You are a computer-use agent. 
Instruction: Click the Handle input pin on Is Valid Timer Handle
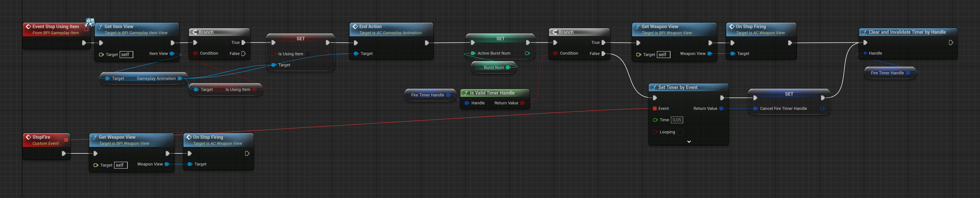click(466, 103)
